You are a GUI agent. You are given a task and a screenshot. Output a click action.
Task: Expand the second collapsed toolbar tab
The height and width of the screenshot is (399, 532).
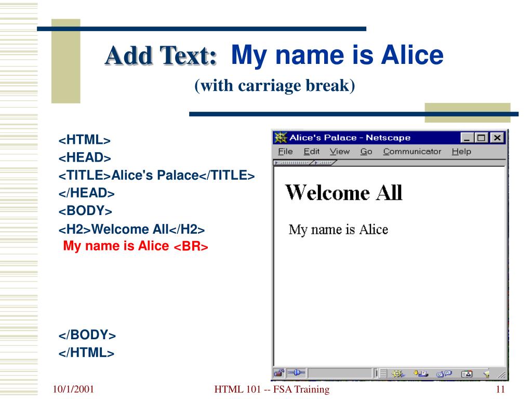click(324, 163)
